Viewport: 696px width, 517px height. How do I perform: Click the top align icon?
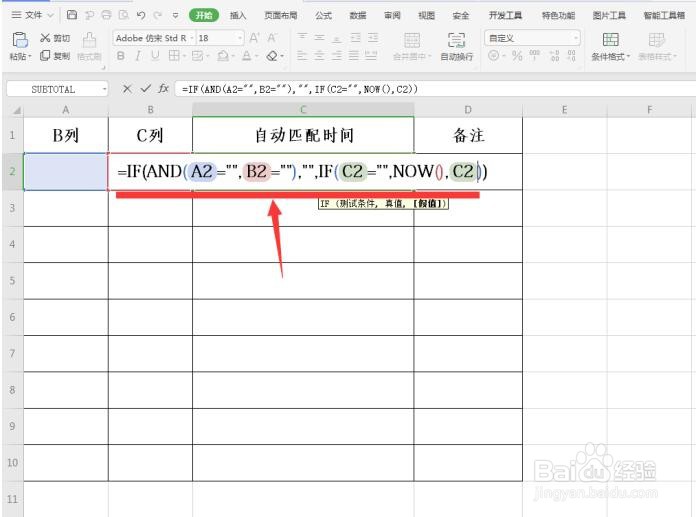coord(302,38)
